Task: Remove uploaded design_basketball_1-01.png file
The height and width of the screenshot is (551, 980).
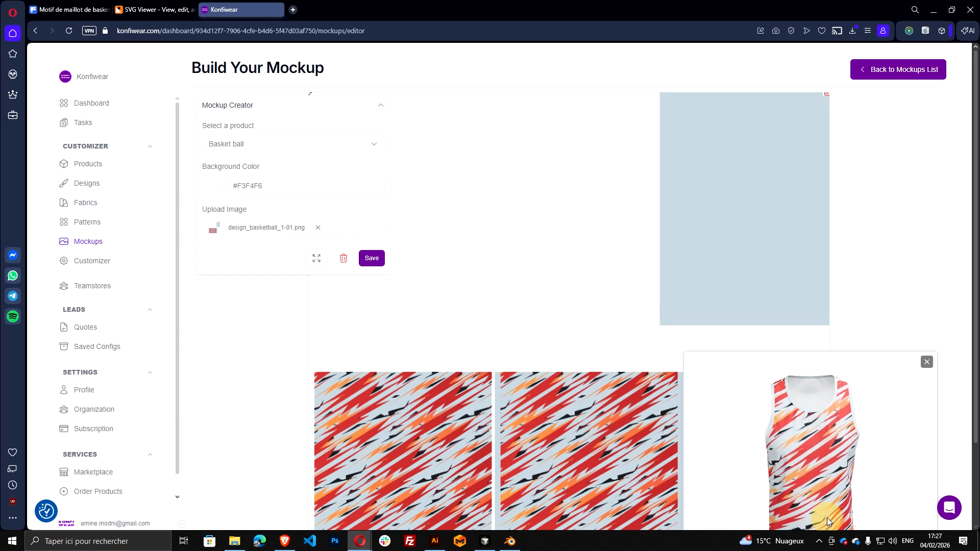Action: click(318, 228)
